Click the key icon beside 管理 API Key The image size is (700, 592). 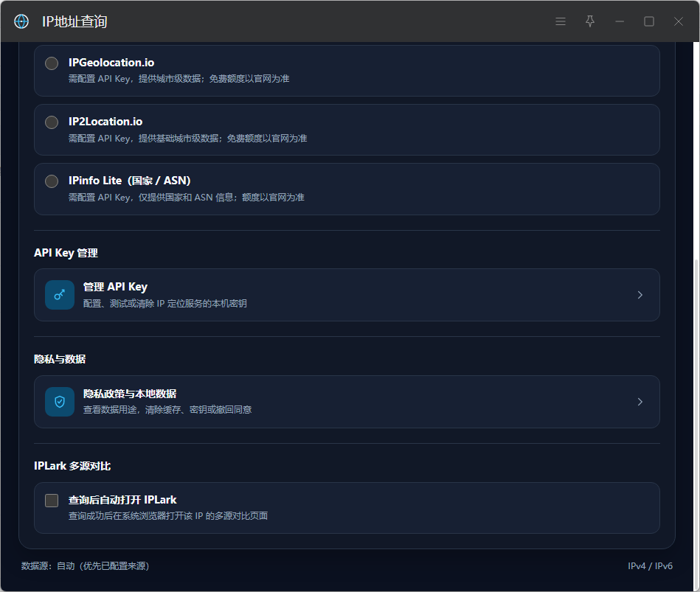[59, 295]
